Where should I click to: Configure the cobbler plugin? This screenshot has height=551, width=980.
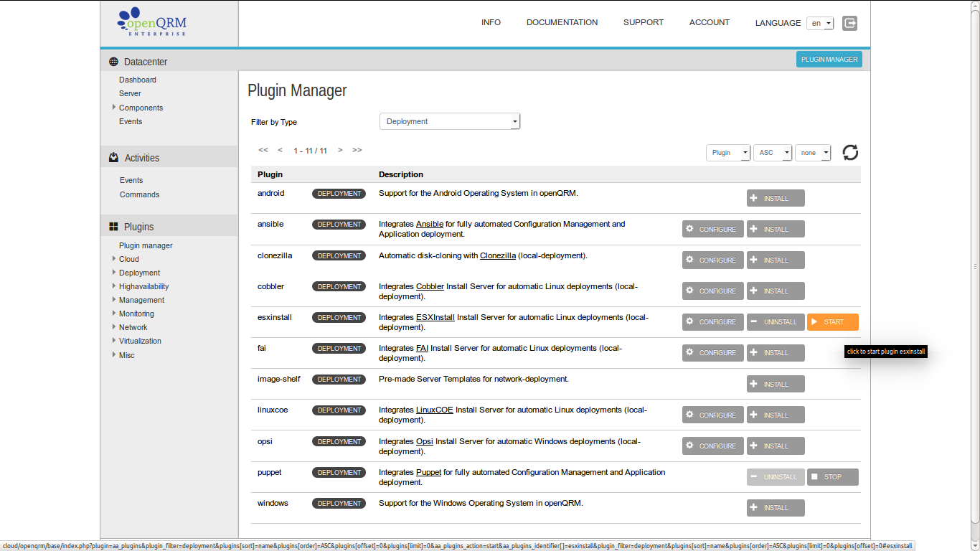point(713,291)
